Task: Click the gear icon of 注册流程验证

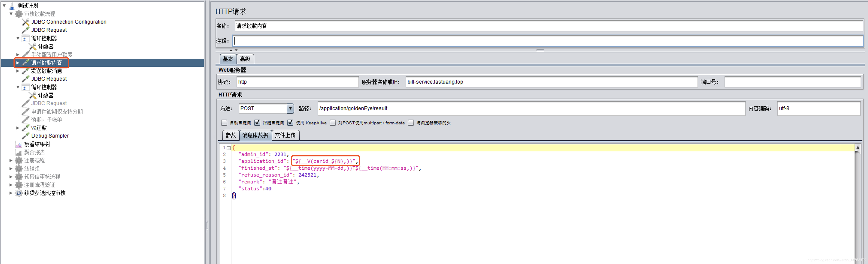Action: click(19, 185)
